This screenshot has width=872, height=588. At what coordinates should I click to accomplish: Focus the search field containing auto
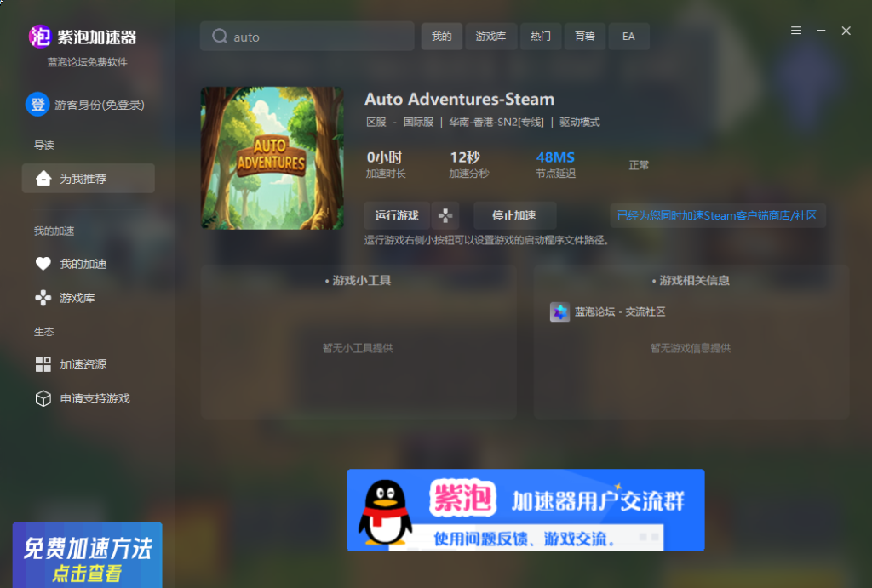307,36
